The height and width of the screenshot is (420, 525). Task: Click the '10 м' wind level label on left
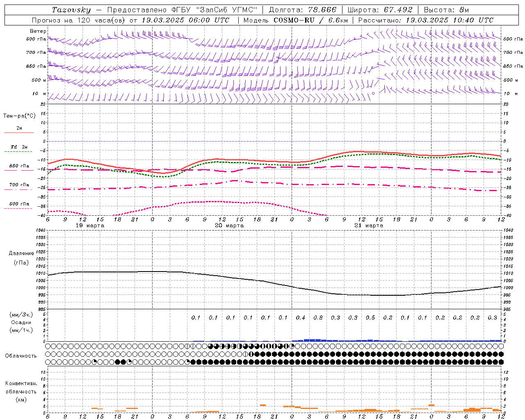[39, 94]
